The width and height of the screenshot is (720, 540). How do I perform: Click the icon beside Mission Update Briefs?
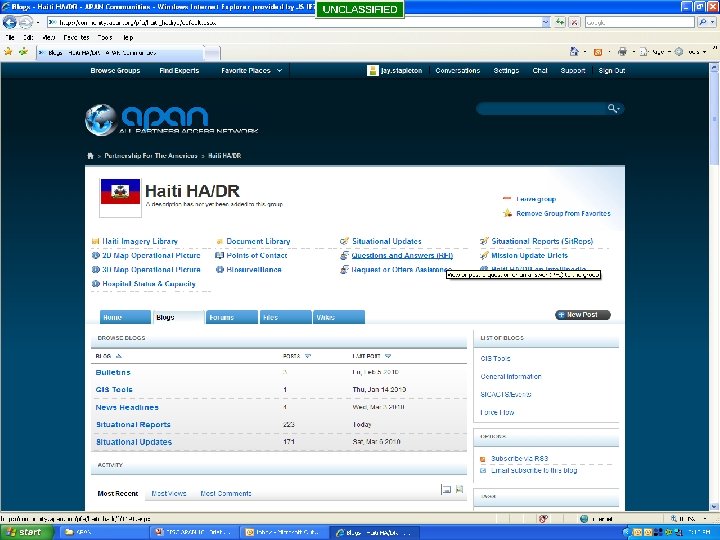click(484, 255)
